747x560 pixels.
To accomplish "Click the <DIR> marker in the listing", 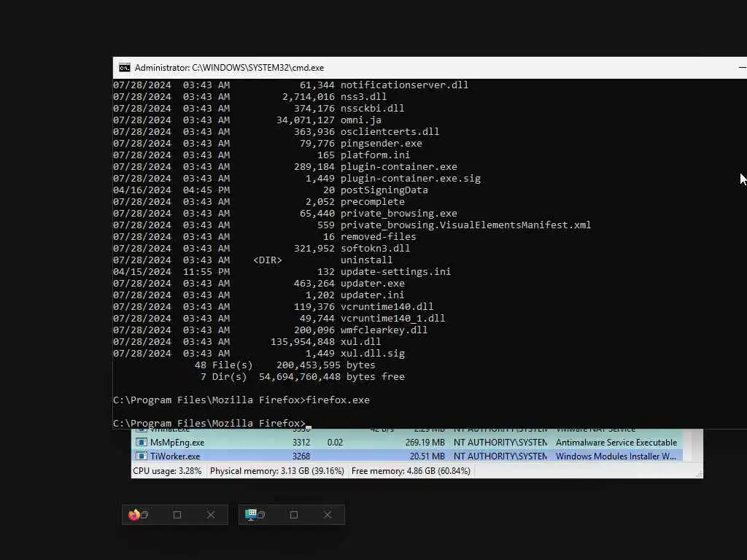I will click(267, 260).
